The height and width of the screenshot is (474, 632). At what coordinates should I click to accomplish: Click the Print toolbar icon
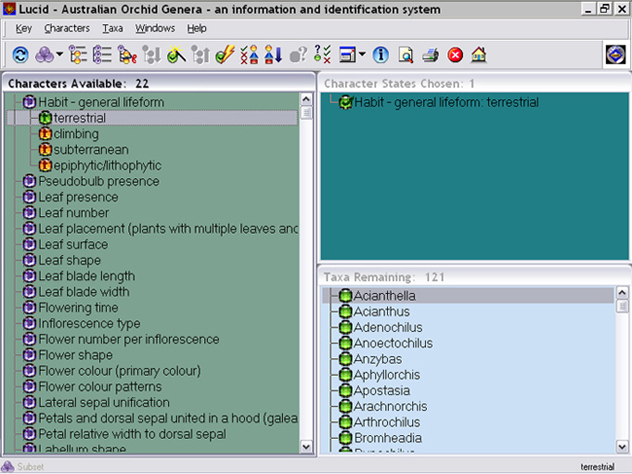pyautogui.click(x=430, y=55)
